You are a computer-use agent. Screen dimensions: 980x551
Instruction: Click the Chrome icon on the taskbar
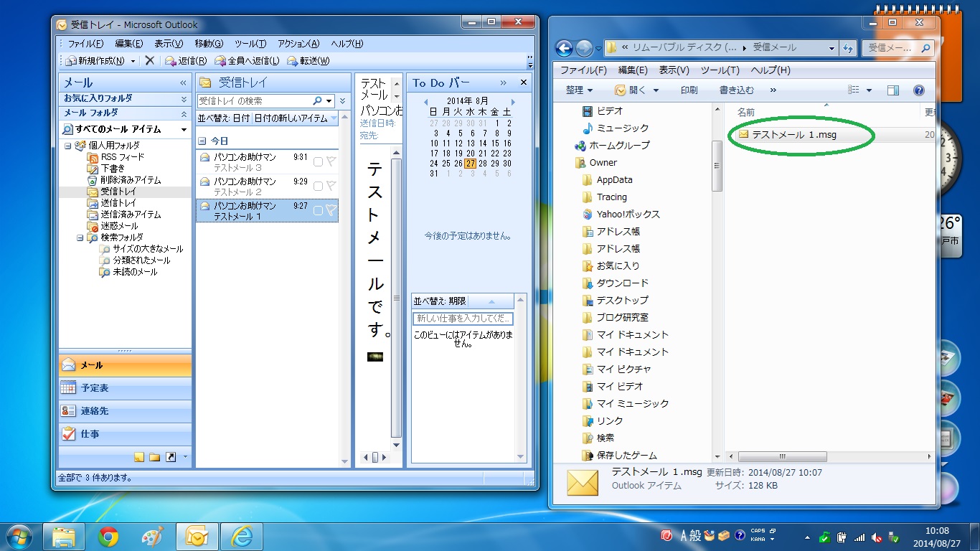point(108,537)
